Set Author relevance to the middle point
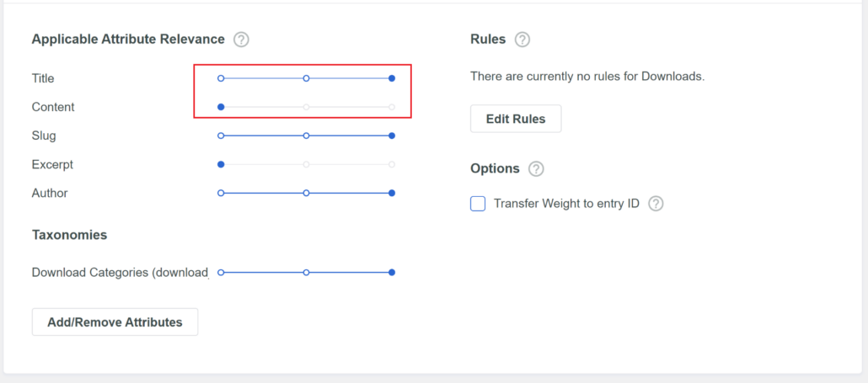Screen dimensions: 868x383 click(306, 194)
